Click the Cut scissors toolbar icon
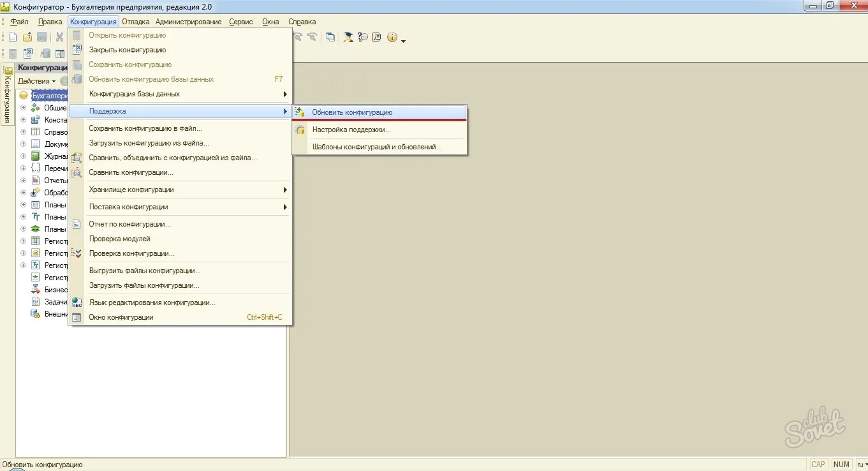This screenshot has height=471, width=868. tap(59, 37)
